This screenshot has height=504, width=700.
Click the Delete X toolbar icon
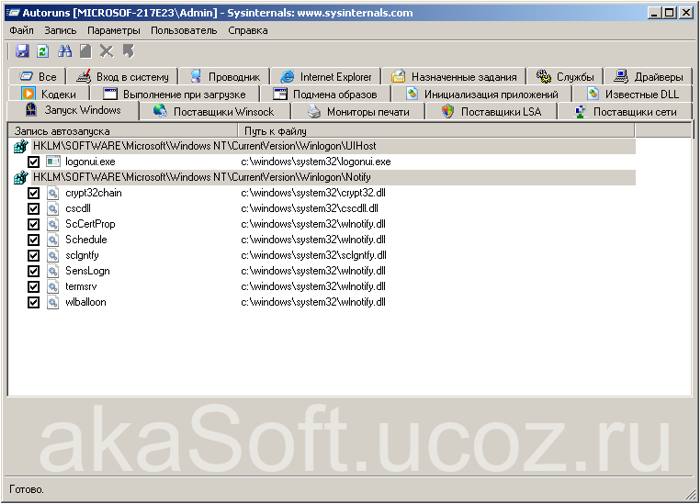tap(106, 51)
